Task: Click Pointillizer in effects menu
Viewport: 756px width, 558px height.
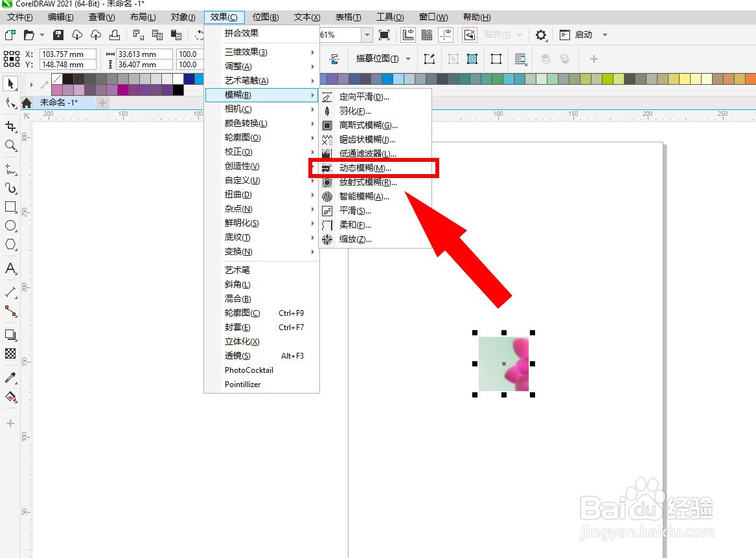Action: (262, 385)
